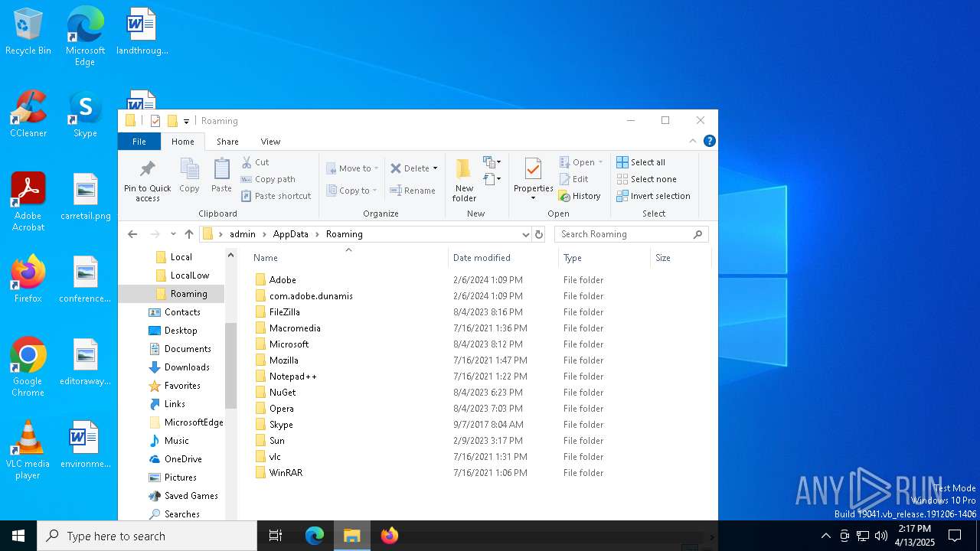Open the Move to dropdown
The width and height of the screenshot is (980, 551).
coord(352,168)
